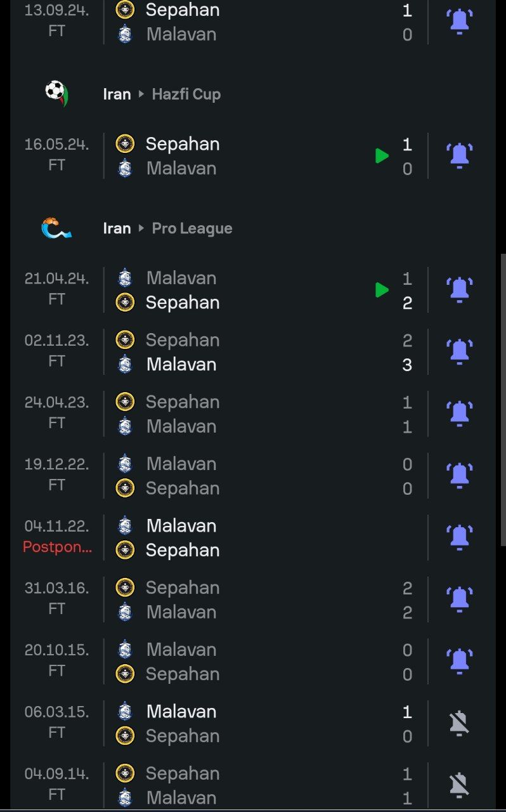Click the vertical scrollbar on right edge

point(503,400)
